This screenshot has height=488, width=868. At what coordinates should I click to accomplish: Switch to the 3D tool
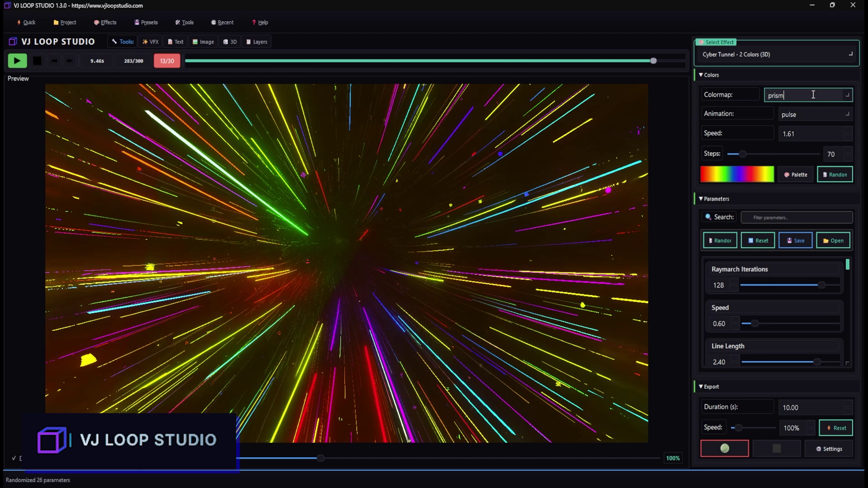(x=230, y=41)
